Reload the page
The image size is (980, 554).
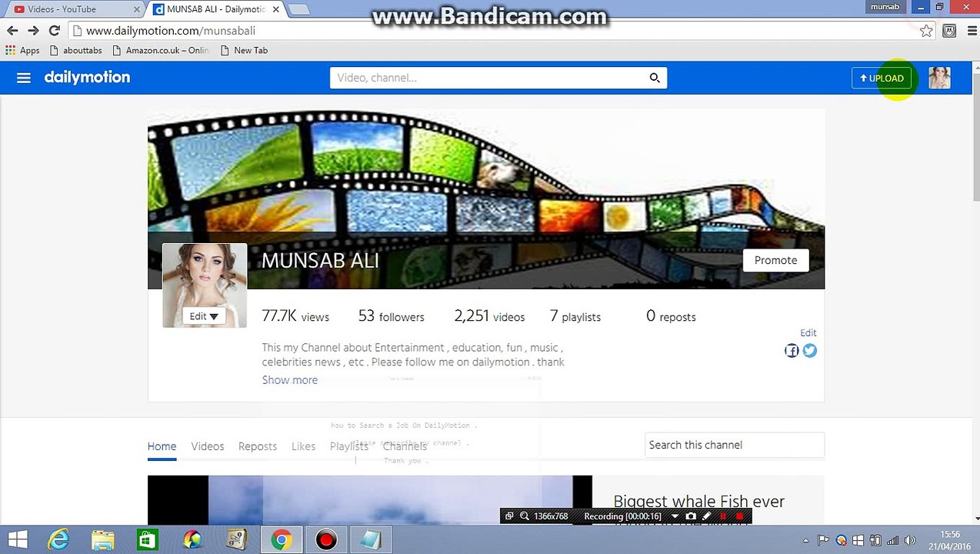coord(55,31)
